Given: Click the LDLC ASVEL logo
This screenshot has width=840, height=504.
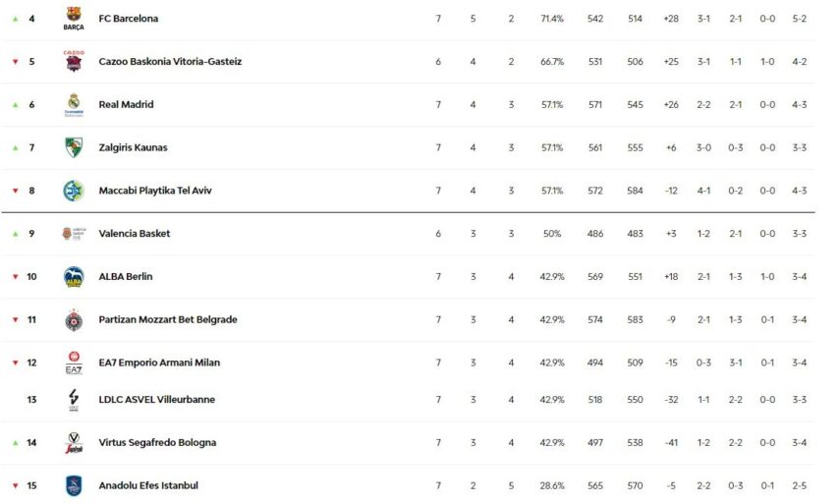Looking at the screenshot, I should 74,399.
